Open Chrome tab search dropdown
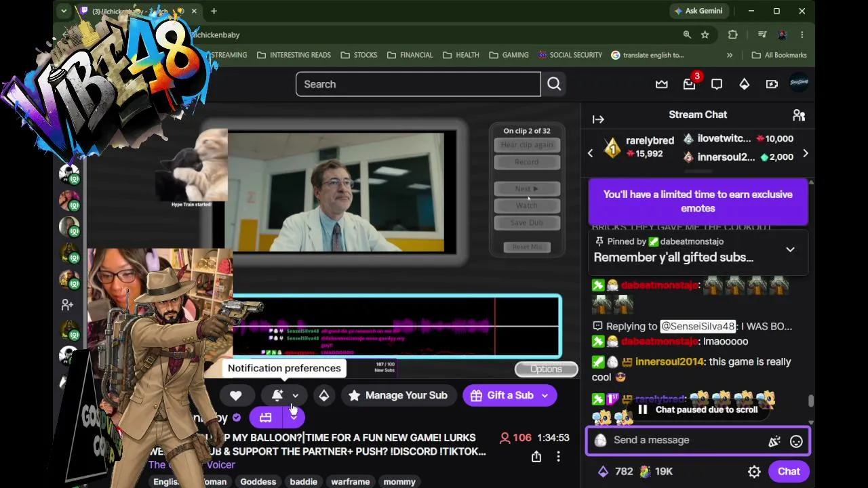This screenshot has height=488, width=868. pos(63,11)
